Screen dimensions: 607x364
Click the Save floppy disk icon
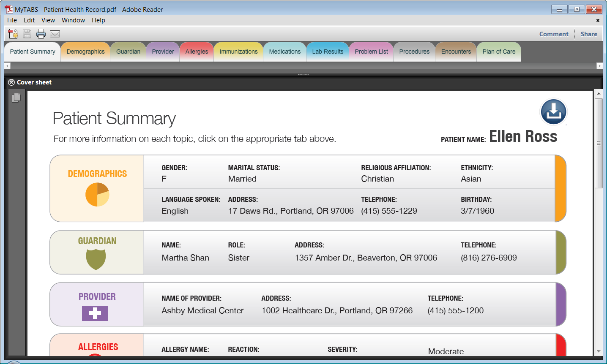click(27, 34)
